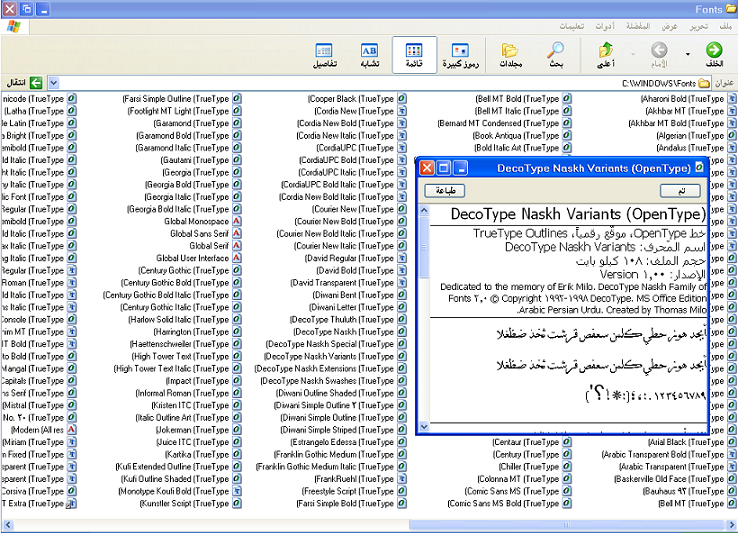Image resolution: width=740 pixels, height=534 pixels.
Task: Select the Bell MT Bold font icon
Action: 567,99
